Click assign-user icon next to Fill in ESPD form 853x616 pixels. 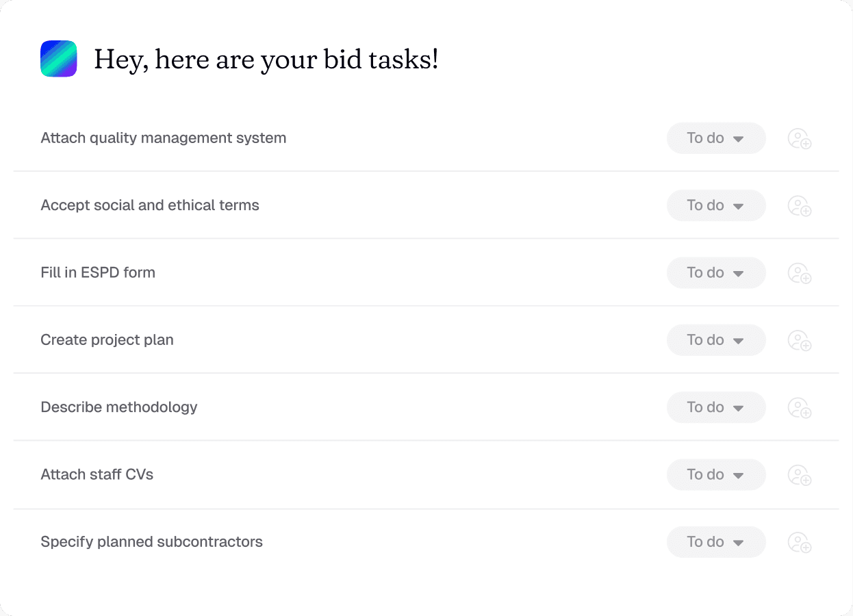[799, 273]
